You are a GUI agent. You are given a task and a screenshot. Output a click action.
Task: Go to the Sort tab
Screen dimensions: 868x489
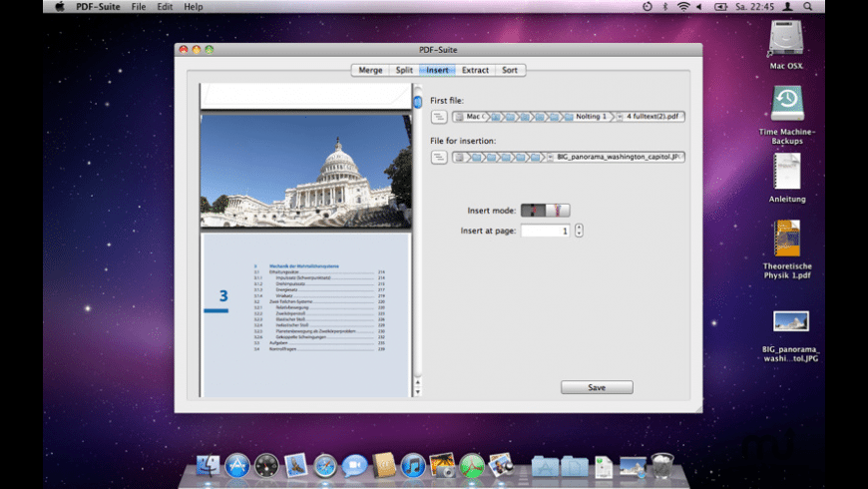[509, 70]
